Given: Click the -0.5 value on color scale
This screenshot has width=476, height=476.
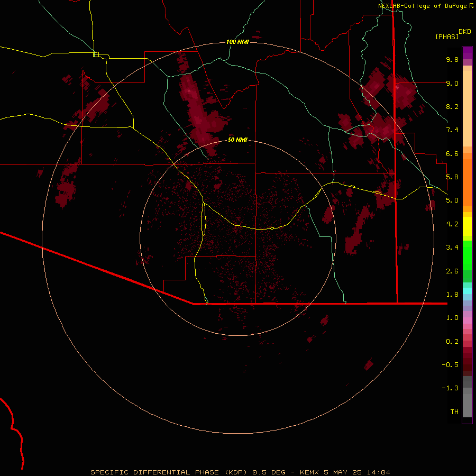Looking at the screenshot, I should pos(450,365).
